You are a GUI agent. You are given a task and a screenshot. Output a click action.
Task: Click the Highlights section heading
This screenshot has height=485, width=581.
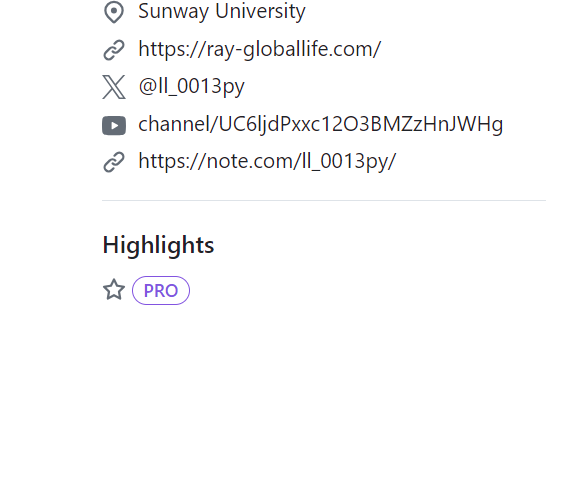point(158,245)
